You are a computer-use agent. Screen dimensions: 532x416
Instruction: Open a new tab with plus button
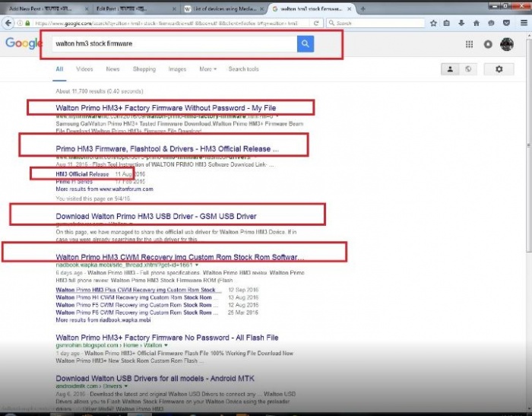tap(363, 9)
